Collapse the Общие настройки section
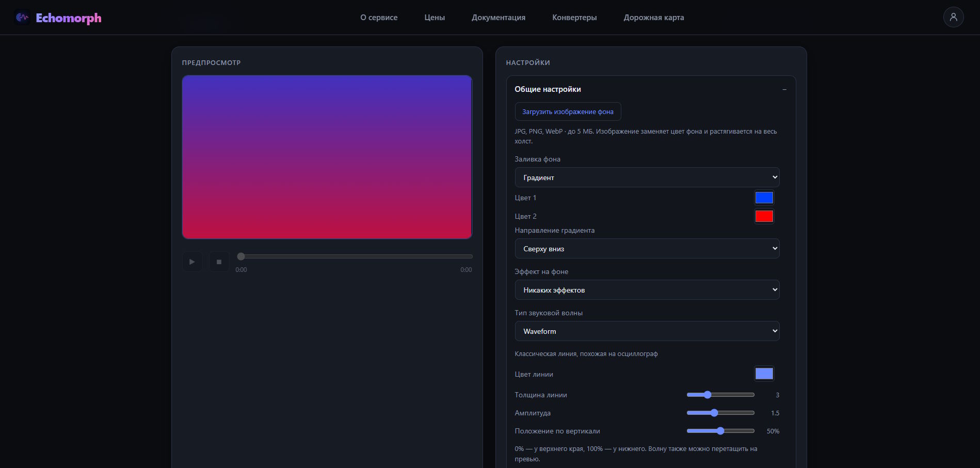The image size is (980, 468). click(x=784, y=89)
